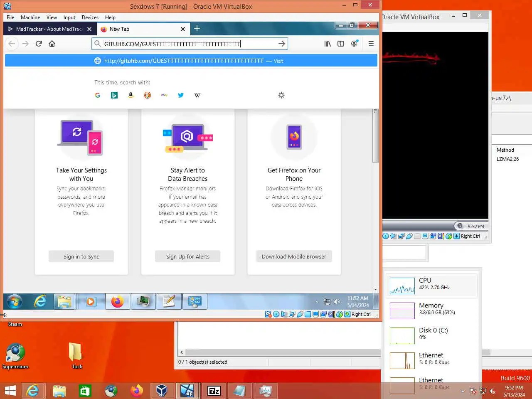Open Firefox Library bookmarks icon
Screen dimensions: 532x399
point(328,44)
